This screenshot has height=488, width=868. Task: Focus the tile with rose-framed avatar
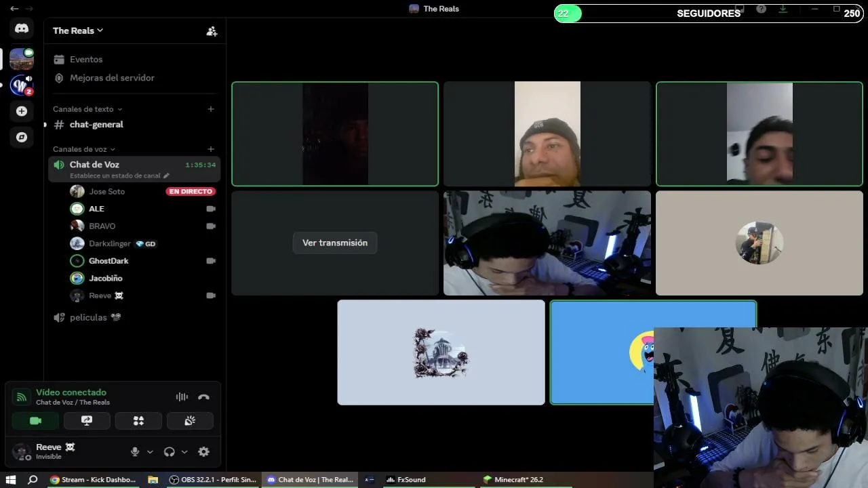pyautogui.click(x=441, y=352)
